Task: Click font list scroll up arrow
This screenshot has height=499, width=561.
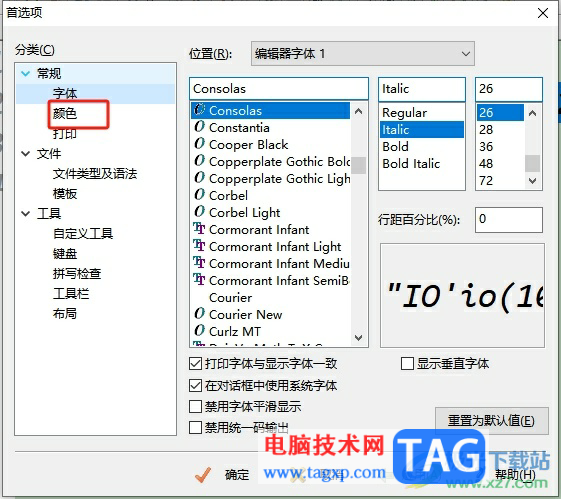Action: (358, 112)
